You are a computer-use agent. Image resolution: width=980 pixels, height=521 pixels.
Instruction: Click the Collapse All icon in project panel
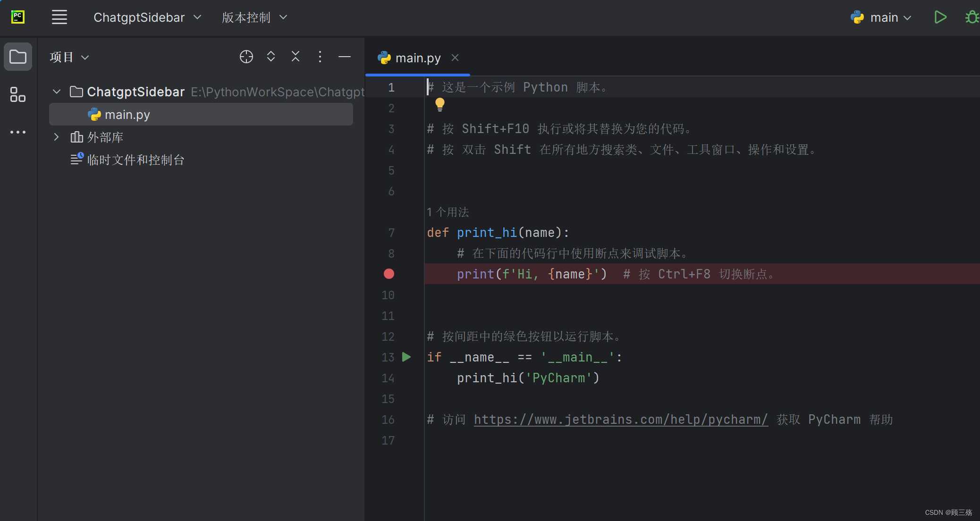click(296, 57)
